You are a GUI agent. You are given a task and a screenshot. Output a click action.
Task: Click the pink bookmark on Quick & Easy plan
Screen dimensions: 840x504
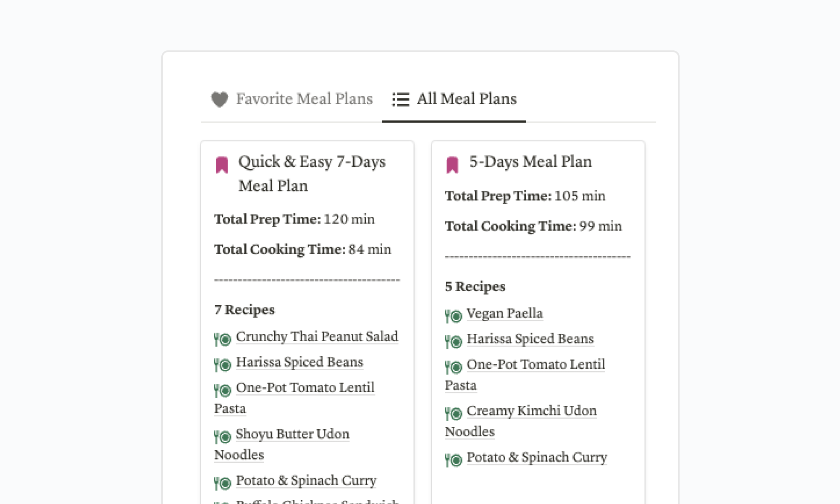pos(222,165)
